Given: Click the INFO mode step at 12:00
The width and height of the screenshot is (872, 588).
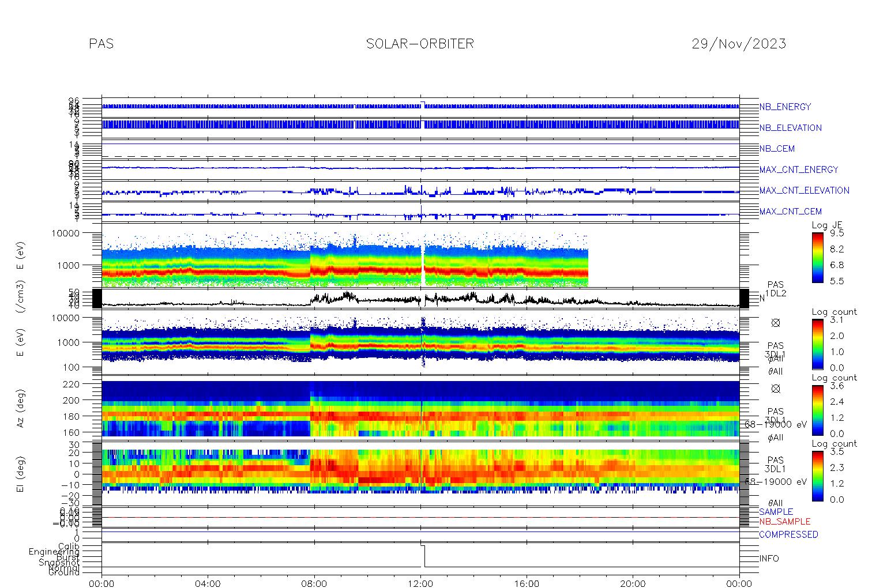Looking at the screenshot, I should click(423, 556).
